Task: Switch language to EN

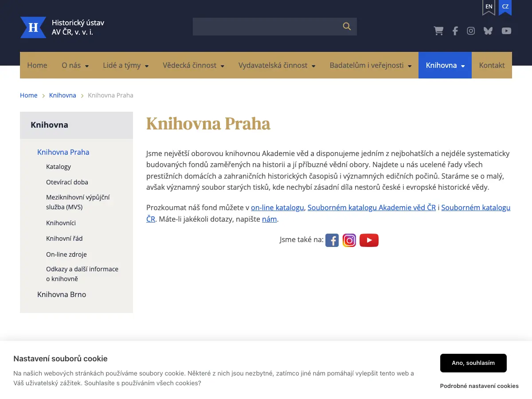Action: pos(489,7)
